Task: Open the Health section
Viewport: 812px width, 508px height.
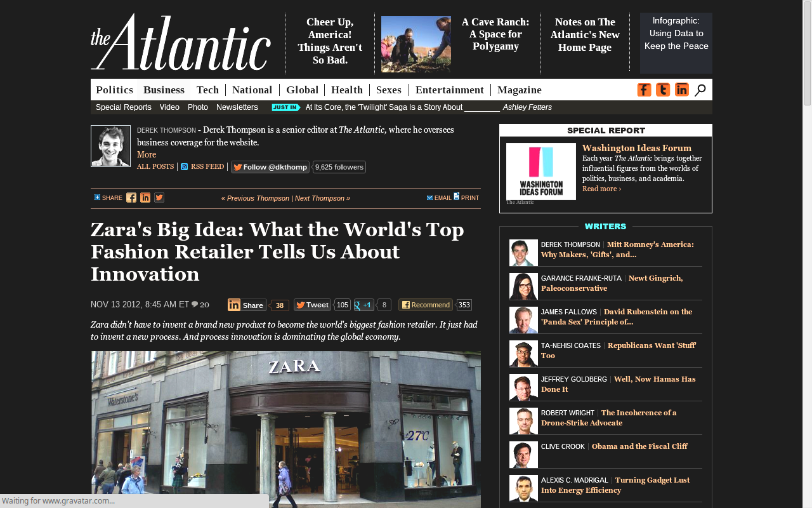Action: click(347, 90)
